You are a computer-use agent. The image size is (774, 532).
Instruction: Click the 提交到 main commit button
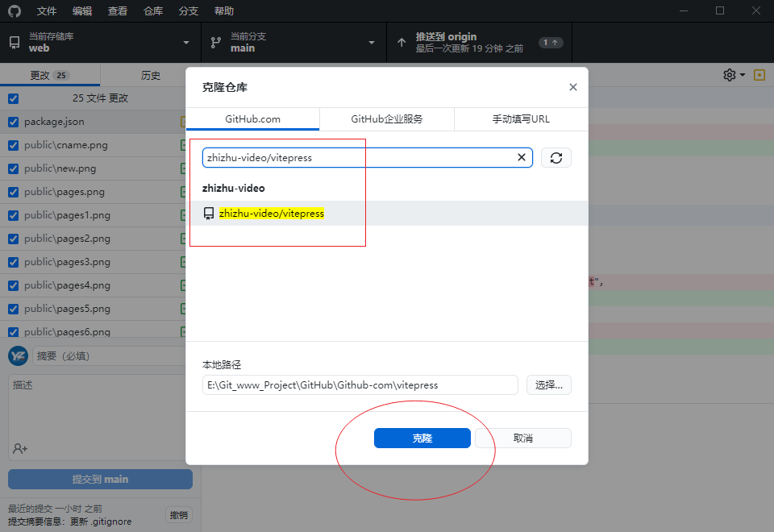100,479
